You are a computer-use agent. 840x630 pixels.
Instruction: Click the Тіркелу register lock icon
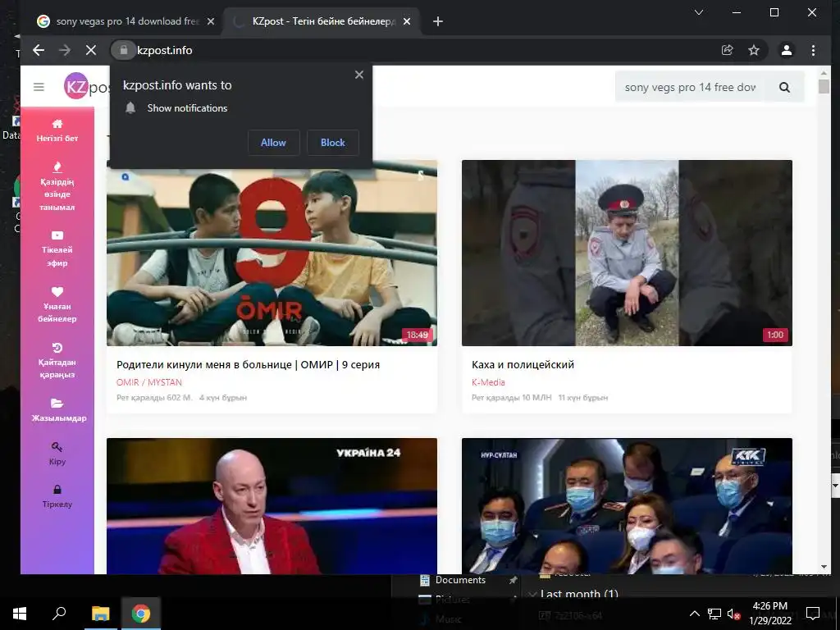[x=57, y=489]
